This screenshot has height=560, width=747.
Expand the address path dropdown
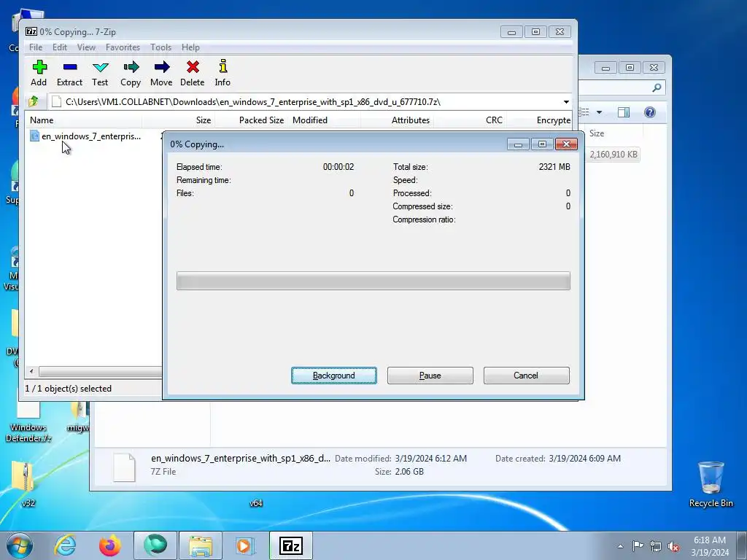(x=566, y=102)
